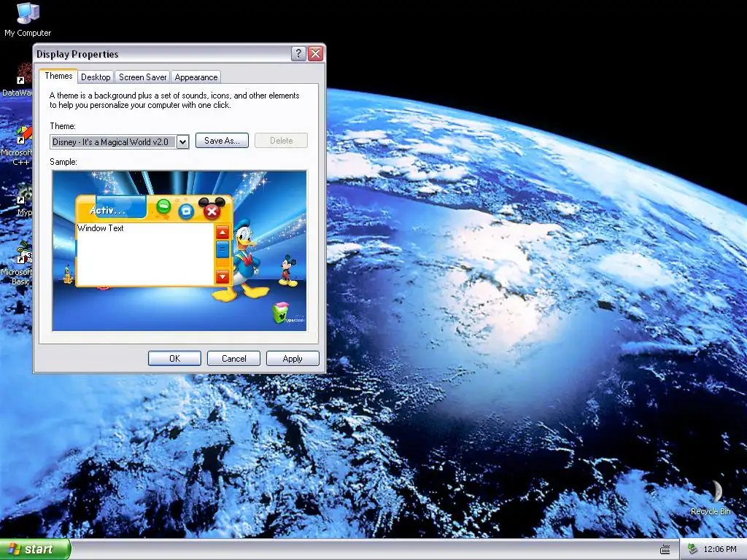Screen dimensions: 747x560
Task: Open the Start menu
Action: tap(35, 549)
